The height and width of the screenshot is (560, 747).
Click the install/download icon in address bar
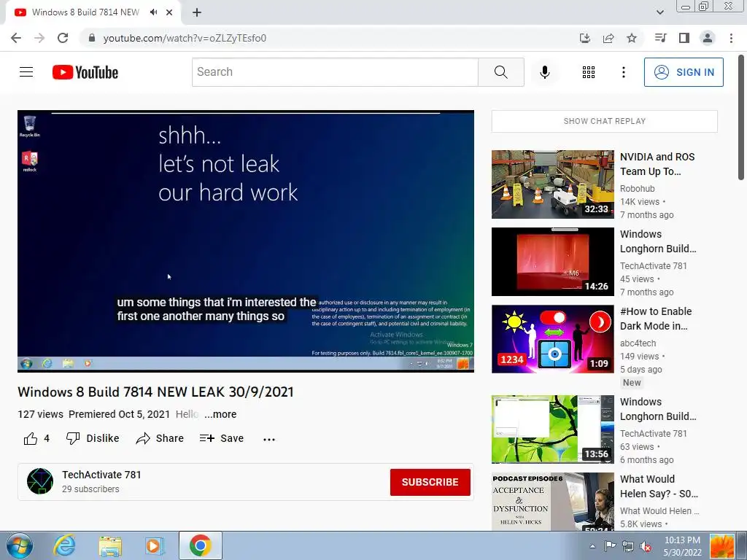(x=585, y=38)
